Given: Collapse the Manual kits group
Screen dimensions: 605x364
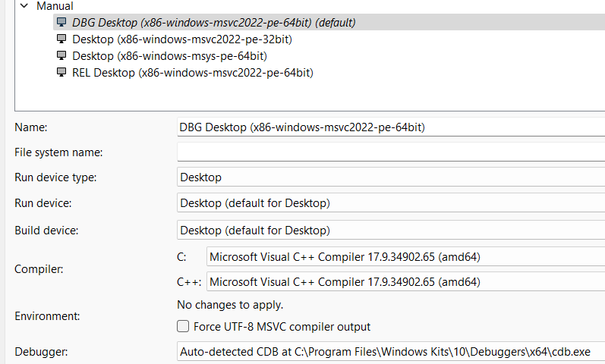Looking at the screenshot, I should click(24, 6).
